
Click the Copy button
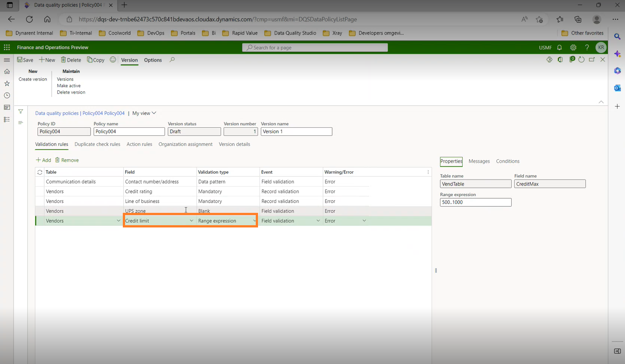click(x=96, y=60)
